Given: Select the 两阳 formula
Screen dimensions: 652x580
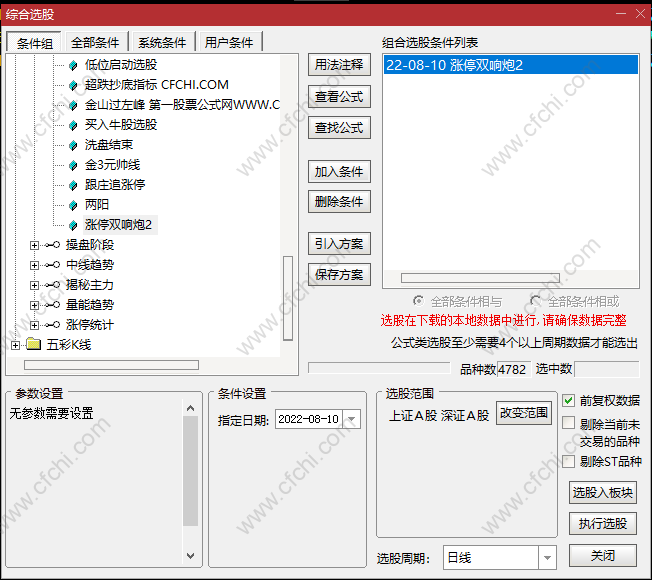Looking at the screenshot, I should pyautogui.click(x=97, y=205).
